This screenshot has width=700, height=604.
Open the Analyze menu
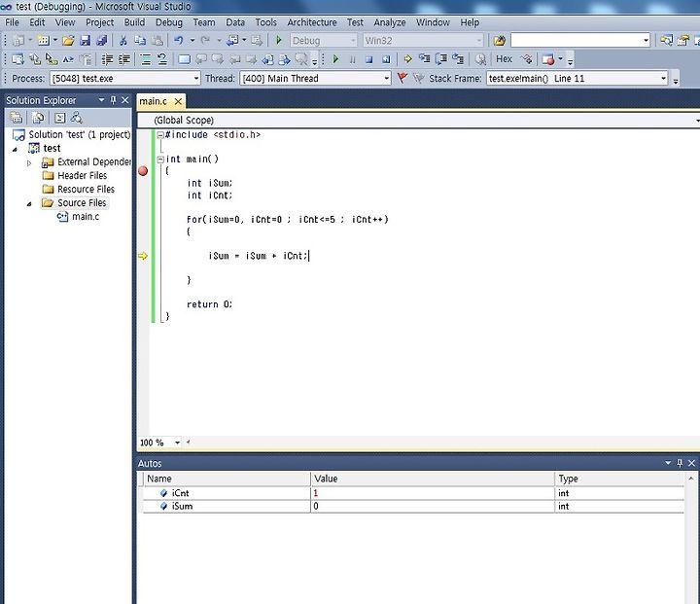tap(390, 22)
